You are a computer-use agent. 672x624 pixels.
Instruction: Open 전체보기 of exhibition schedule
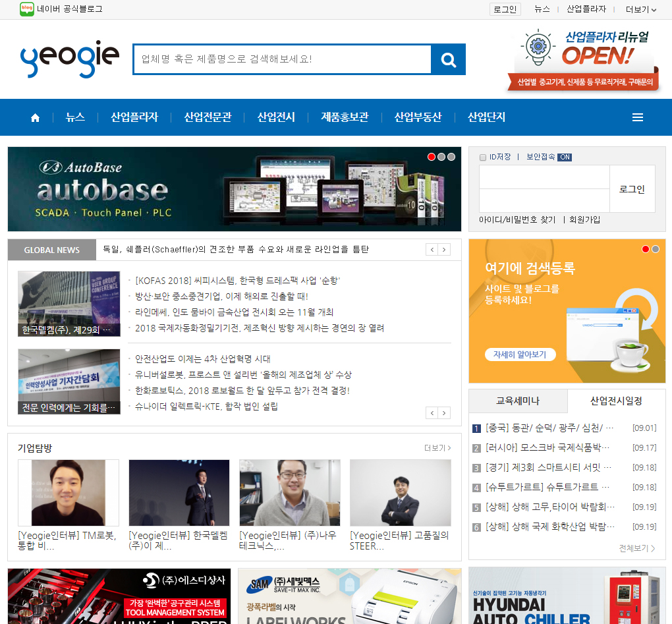(637, 548)
